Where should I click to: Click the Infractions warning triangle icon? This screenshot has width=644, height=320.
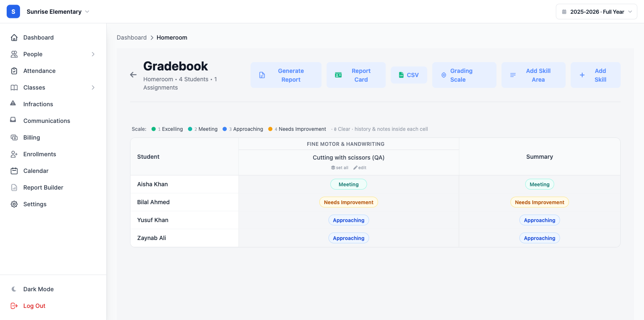pos(13,103)
